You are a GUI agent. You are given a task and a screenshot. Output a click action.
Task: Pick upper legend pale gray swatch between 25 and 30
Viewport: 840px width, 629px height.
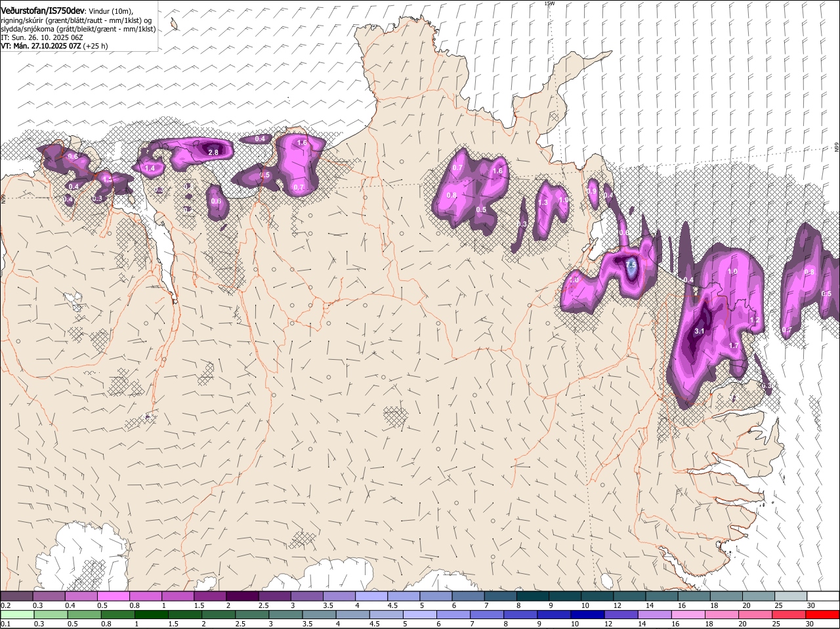[790, 596]
